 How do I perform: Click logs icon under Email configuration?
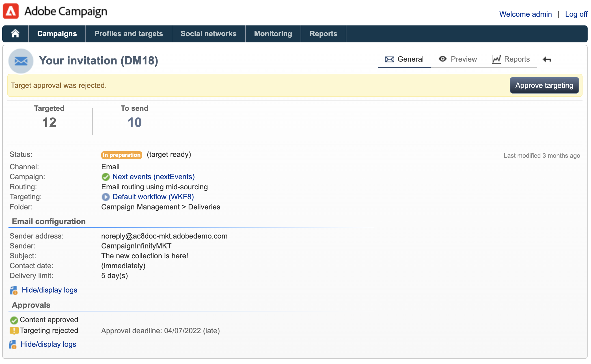tap(14, 290)
